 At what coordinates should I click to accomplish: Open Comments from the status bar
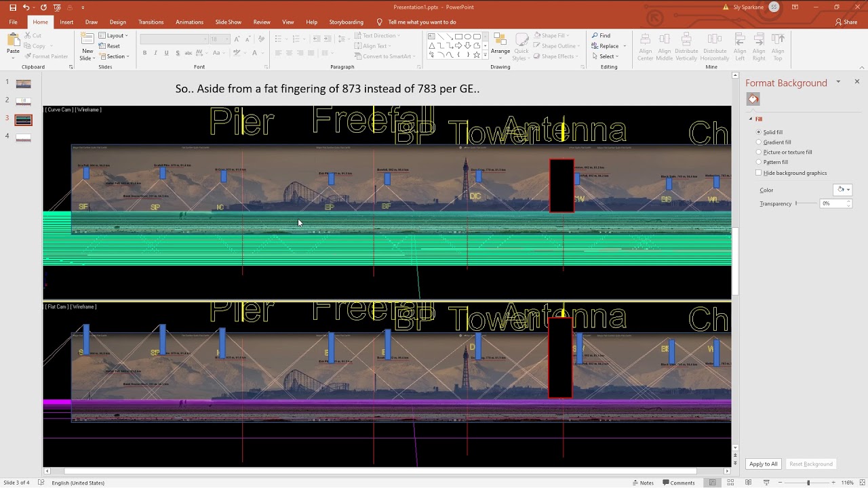click(677, 483)
